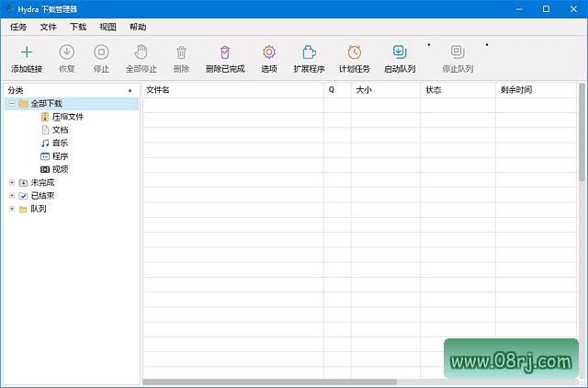
Task: Click the 删除 trash can icon
Action: click(182, 52)
